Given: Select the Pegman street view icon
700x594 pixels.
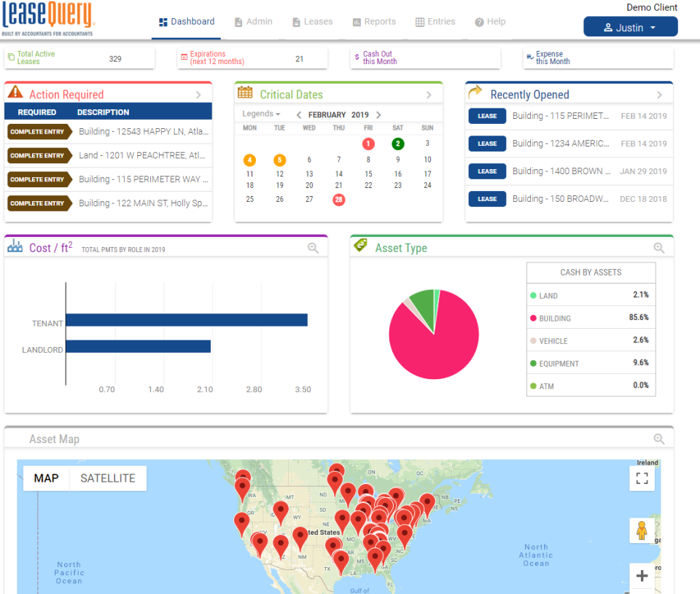Looking at the screenshot, I should 642,531.
